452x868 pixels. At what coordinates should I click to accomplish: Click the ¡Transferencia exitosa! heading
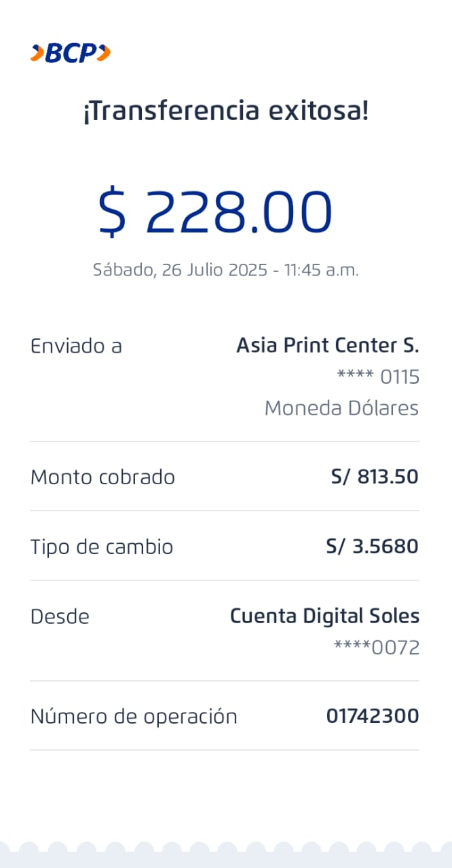click(226, 111)
